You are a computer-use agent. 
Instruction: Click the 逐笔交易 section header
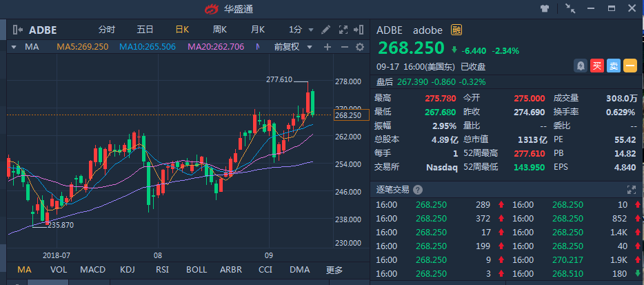(x=392, y=190)
